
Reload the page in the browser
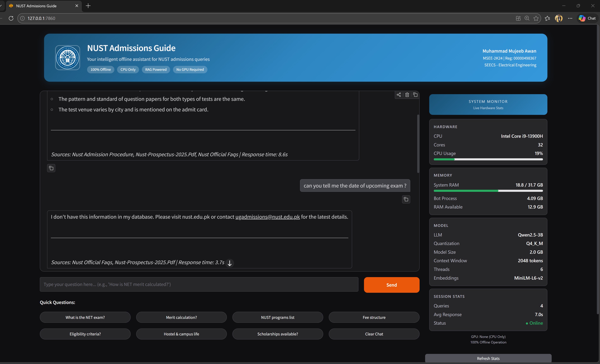coord(11,18)
